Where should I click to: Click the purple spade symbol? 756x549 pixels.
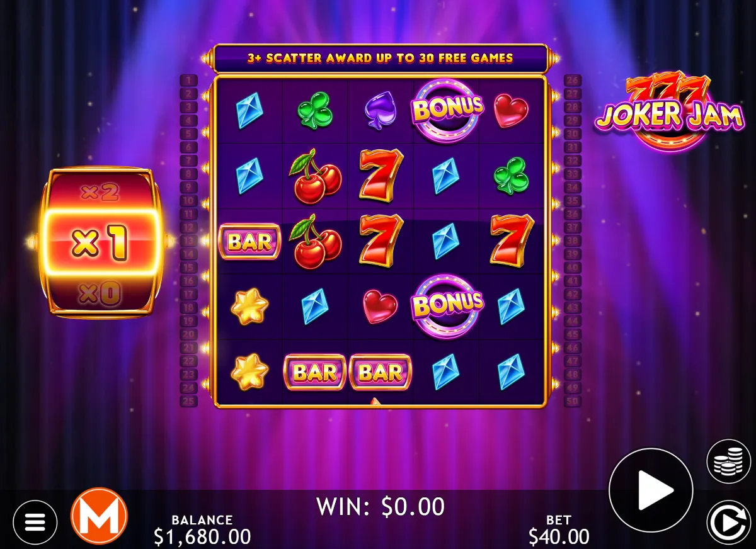pyautogui.click(x=381, y=111)
